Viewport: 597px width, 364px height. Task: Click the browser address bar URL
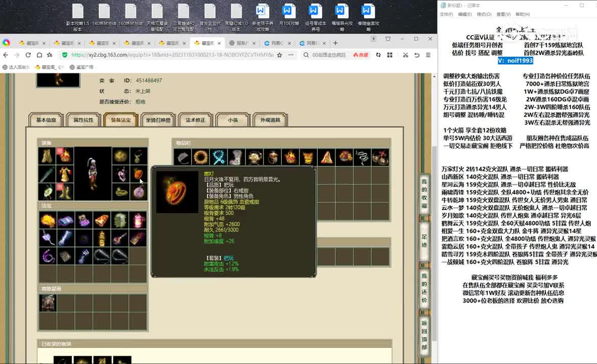click(173, 55)
